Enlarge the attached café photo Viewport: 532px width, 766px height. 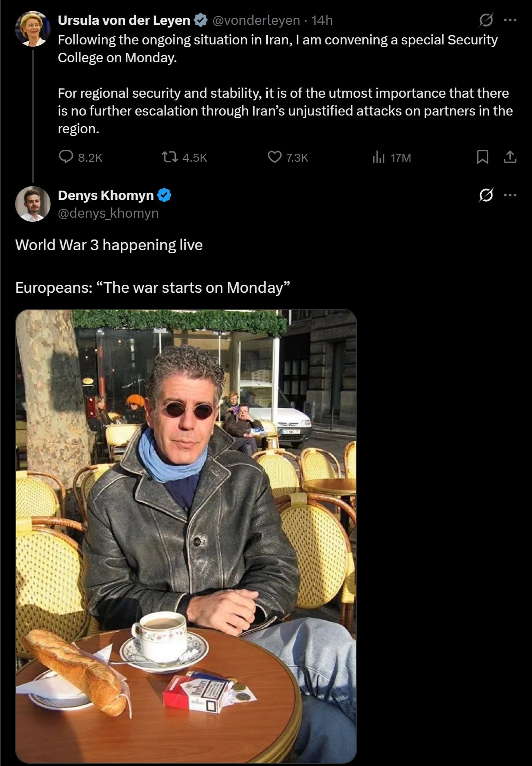coord(186,536)
